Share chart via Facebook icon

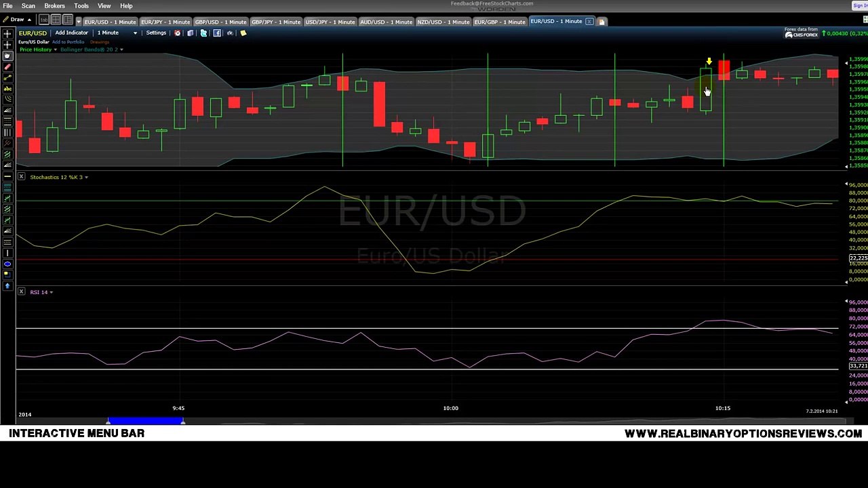click(x=217, y=33)
